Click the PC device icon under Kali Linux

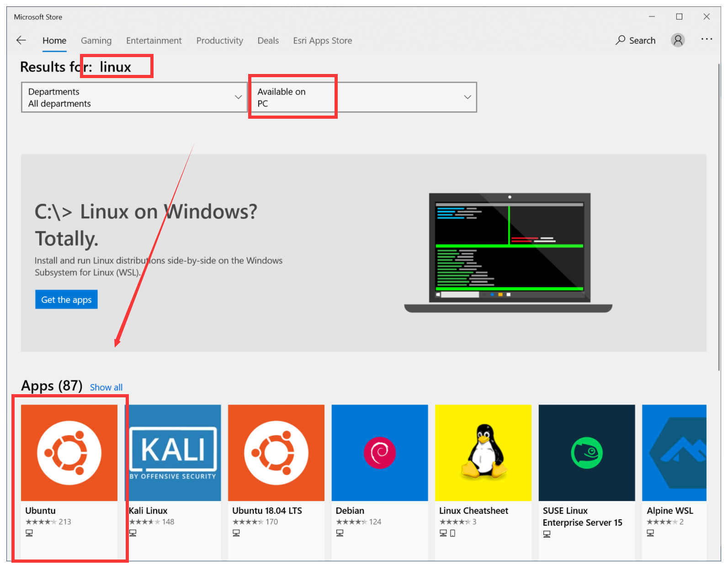click(x=133, y=533)
